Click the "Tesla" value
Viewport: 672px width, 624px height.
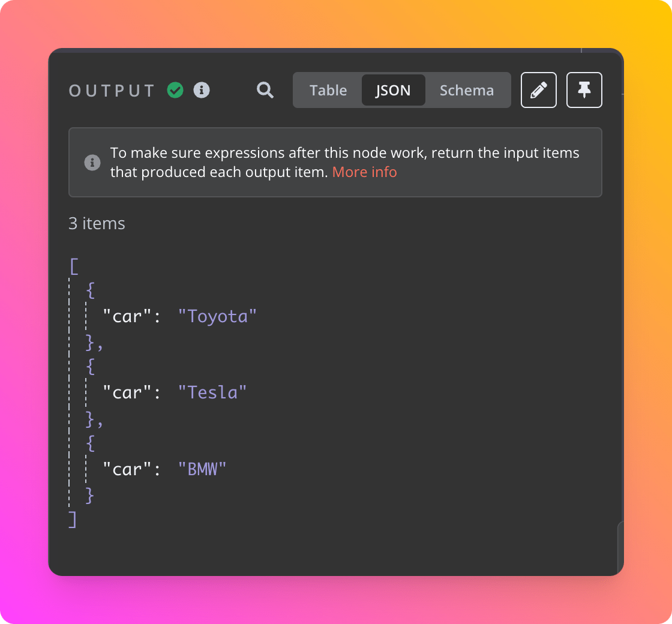(x=212, y=393)
